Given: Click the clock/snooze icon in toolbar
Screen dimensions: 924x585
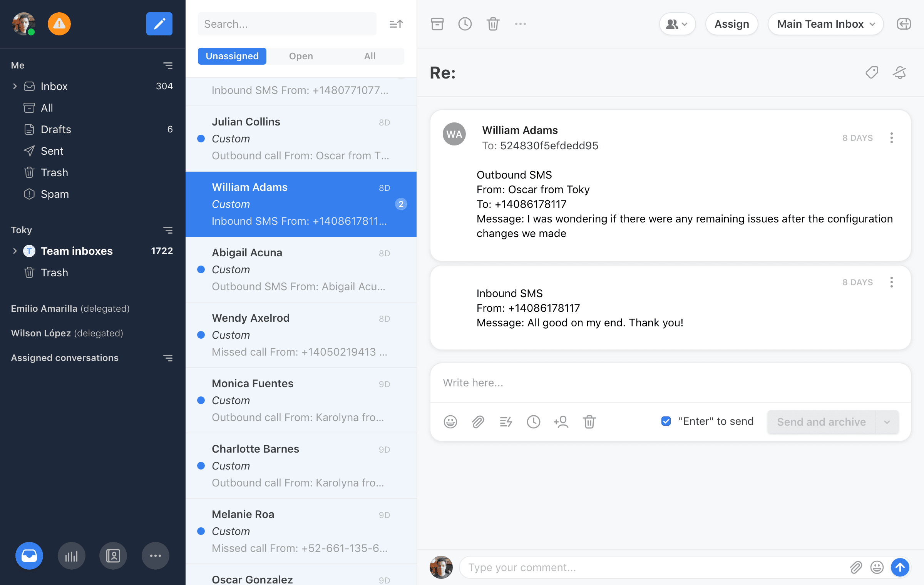Looking at the screenshot, I should pos(465,24).
